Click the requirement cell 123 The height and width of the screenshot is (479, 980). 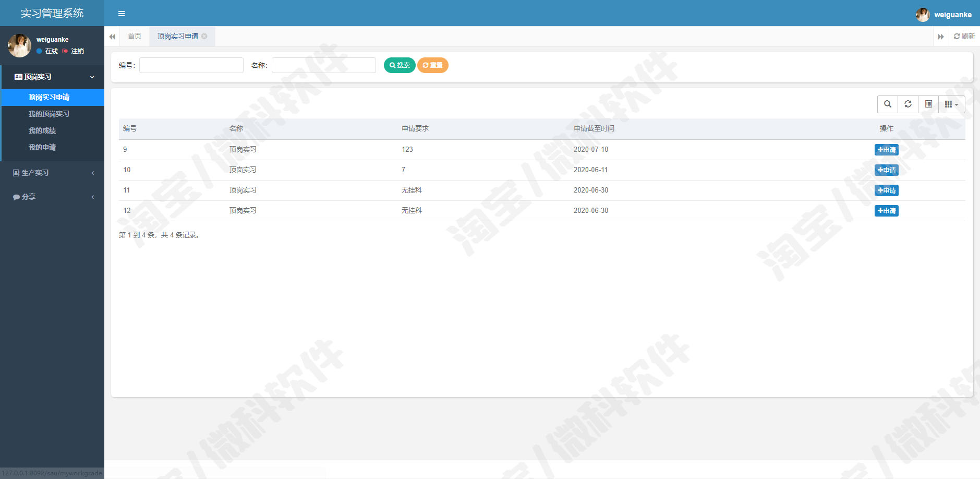(x=407, y=149)
